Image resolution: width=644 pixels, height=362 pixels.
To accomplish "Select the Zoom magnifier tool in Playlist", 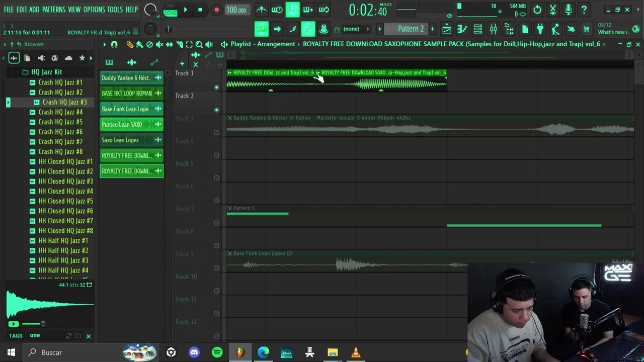I will point(199,44).
